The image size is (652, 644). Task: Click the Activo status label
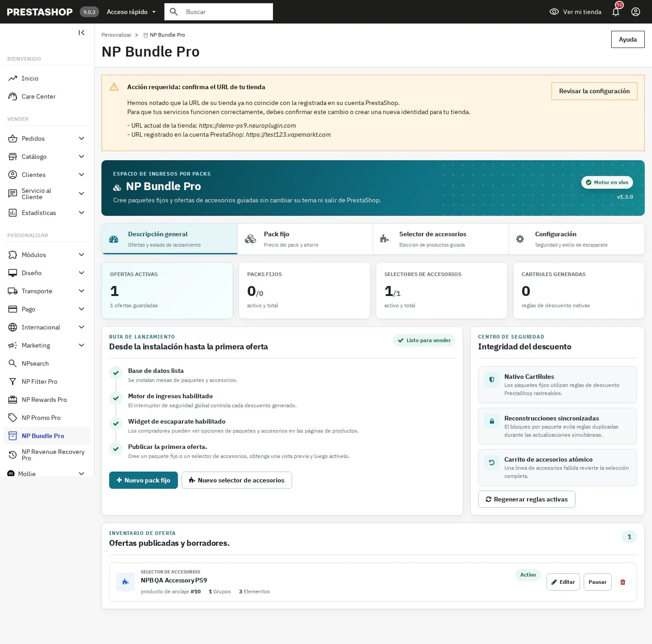pyautogui.click(x=528, y=575)
